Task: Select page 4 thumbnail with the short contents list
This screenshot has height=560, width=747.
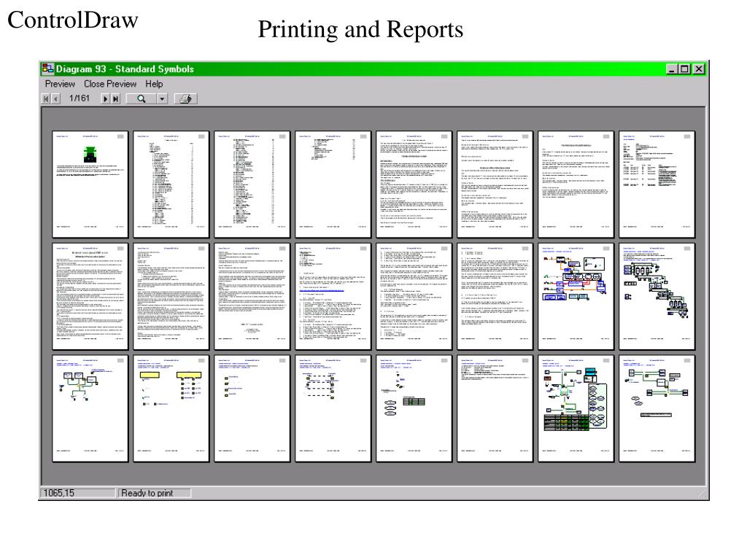Action: (333, 184)
